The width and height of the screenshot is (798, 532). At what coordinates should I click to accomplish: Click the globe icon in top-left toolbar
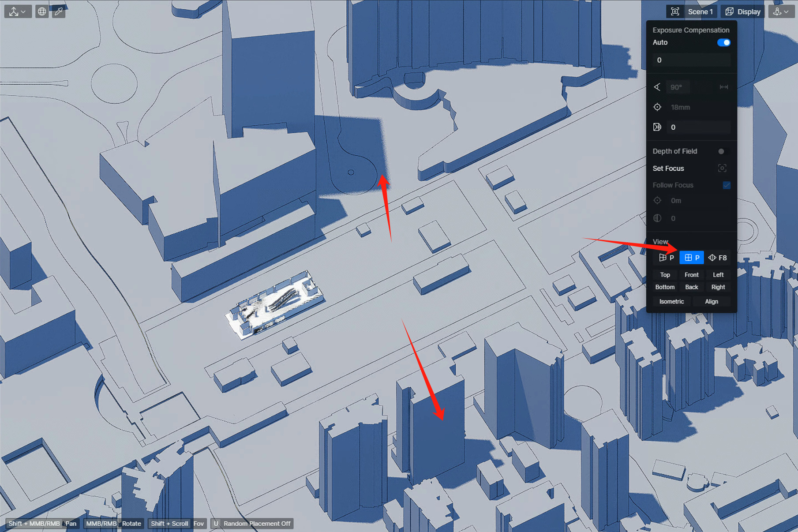pos(42,11)
